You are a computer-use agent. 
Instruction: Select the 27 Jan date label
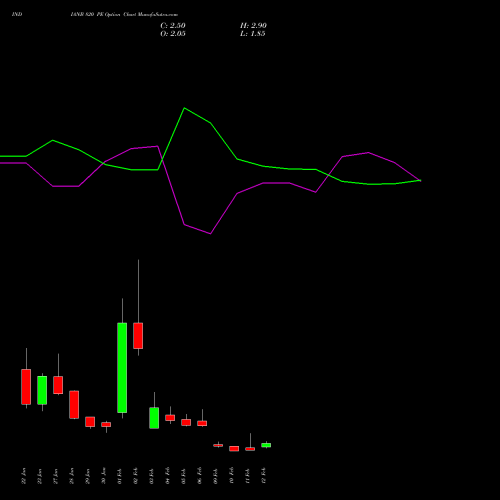tap(56, 476)
